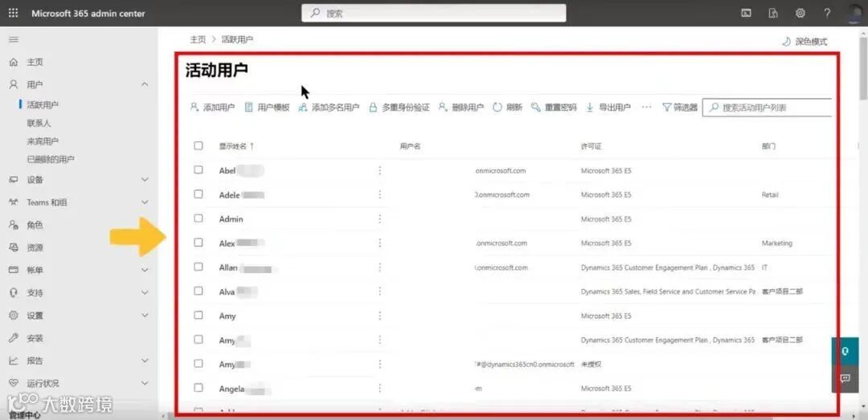Click the 许可证 column header
Image resolution: width=868 pixels, height=420 pixels.
[x=592, y=146]
